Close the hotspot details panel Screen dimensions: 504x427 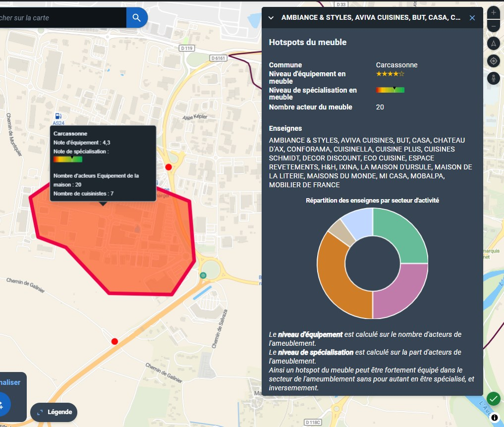click(472, 18)
